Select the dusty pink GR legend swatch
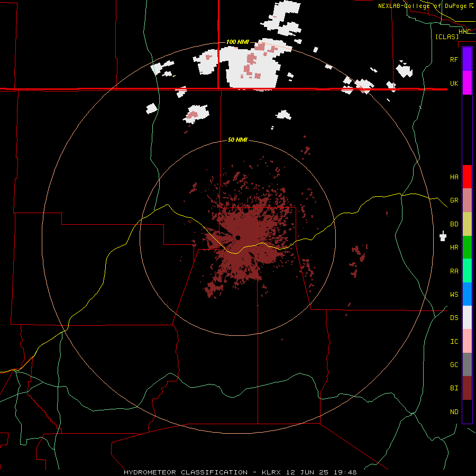Screen dimensions: 476x476 467,200
